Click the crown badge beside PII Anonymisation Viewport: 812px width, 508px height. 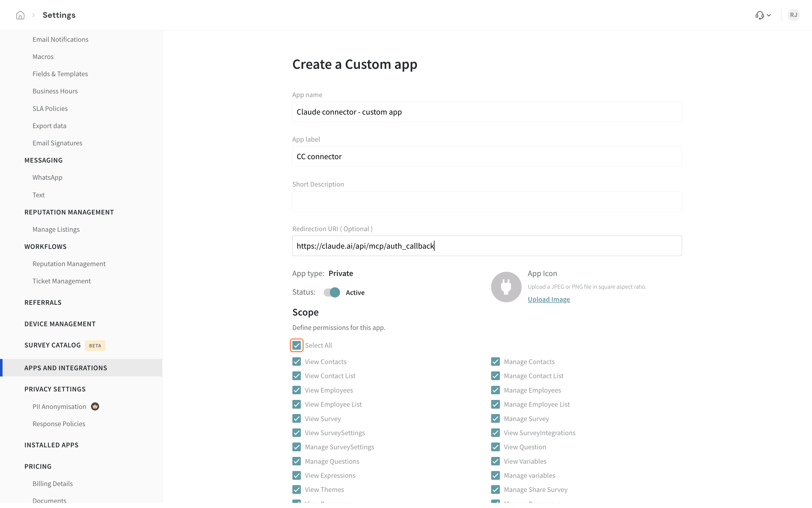pyautogui.click(x=95, y=406)
